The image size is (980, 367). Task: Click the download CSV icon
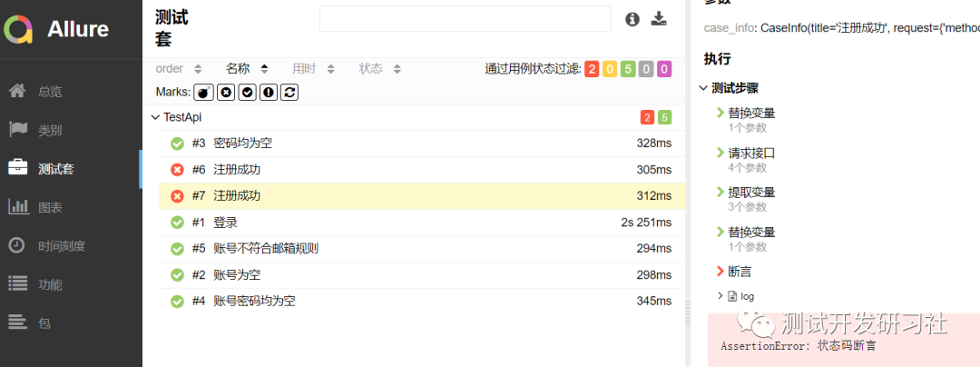659,19
